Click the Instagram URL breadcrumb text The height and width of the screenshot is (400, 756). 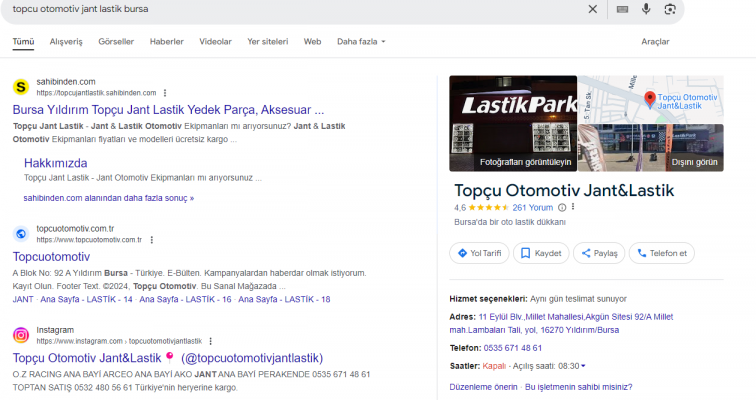[x=119, y=341]
